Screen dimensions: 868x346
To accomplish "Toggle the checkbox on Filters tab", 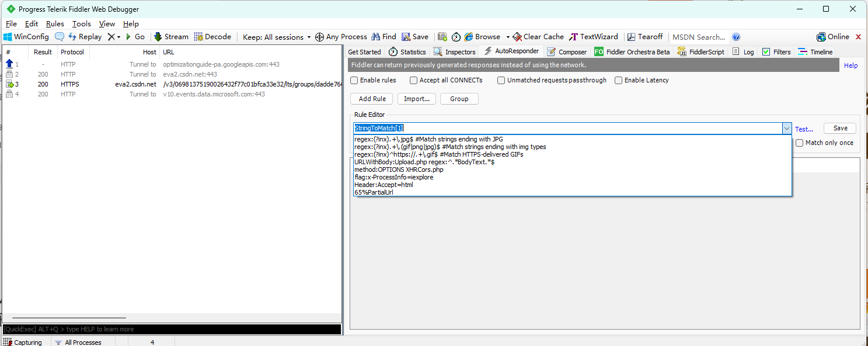I will pyautogui.click(x=766, y=51).
